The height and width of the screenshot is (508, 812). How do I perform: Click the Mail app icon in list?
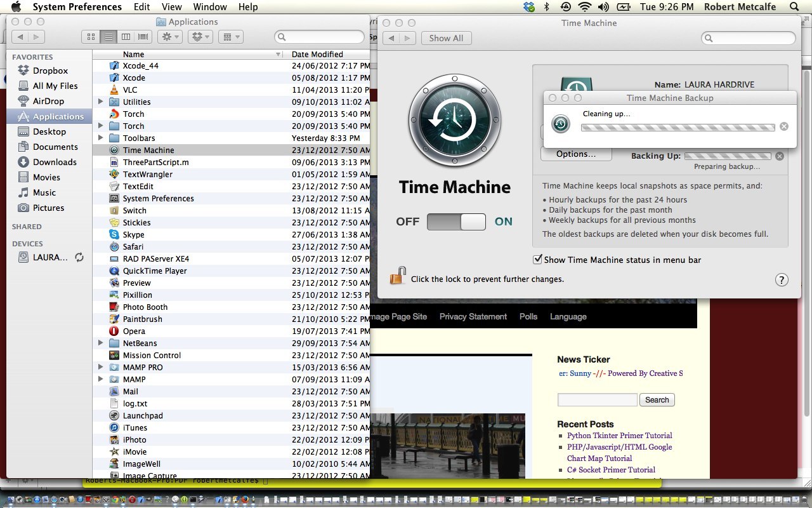tap(114, 391)
